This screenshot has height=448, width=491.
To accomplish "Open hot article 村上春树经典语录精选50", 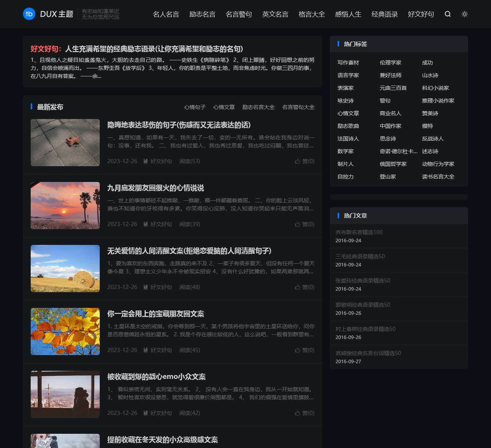I will (x=366, y=329).
